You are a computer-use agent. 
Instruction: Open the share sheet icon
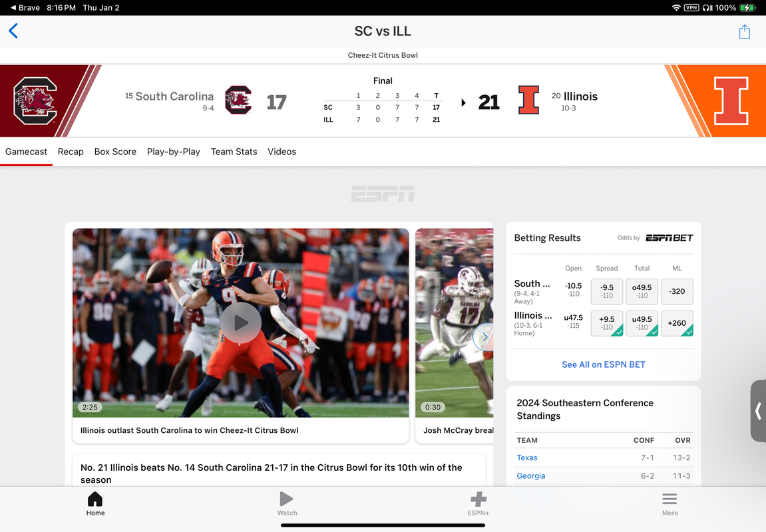click(x=744, y=31)
